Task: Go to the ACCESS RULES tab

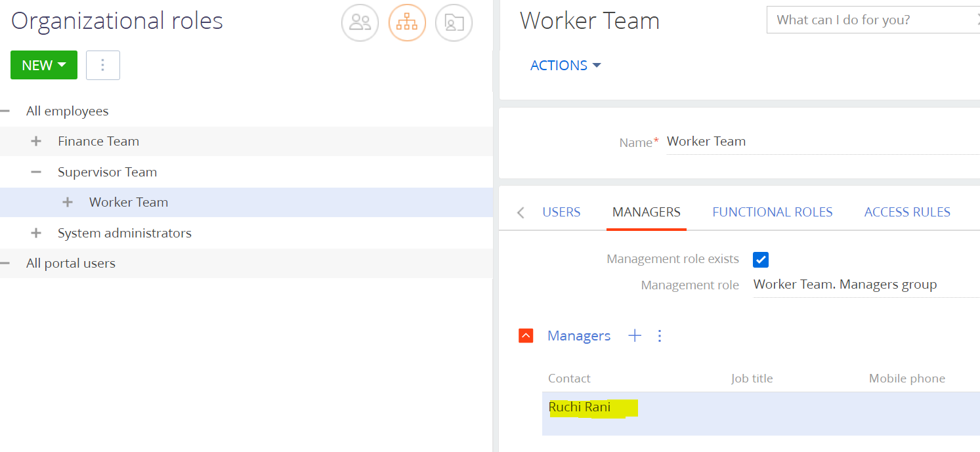Action: (907, 212)
